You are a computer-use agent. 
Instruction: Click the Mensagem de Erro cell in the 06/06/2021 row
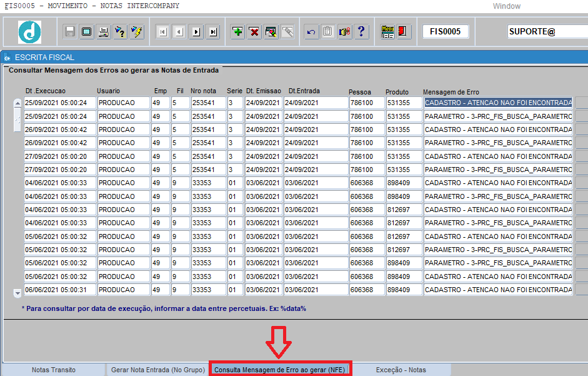tap(499, 290)
